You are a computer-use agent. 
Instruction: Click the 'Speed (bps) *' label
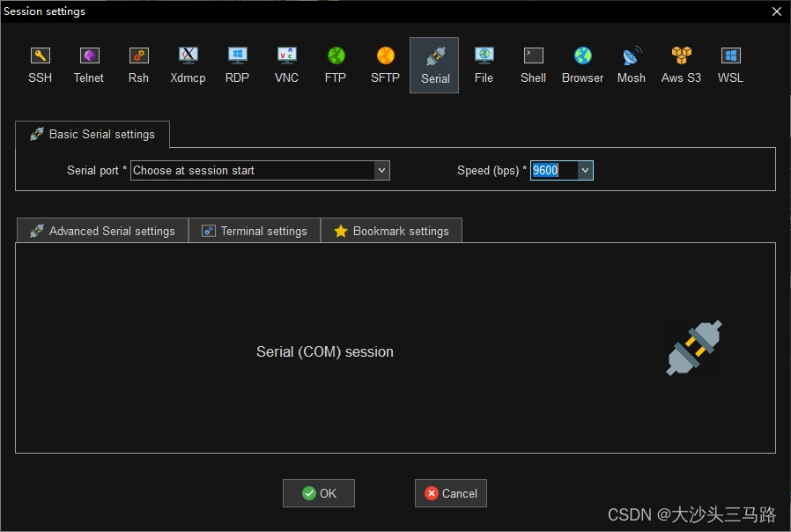pos(492,171)
